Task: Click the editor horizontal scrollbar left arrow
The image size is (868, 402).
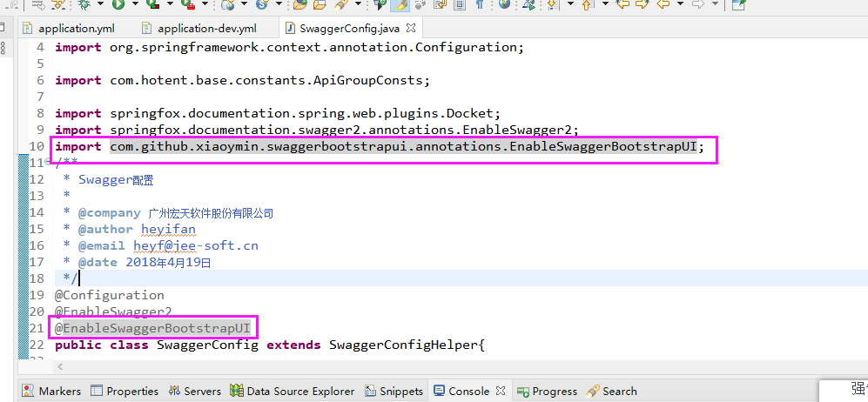Action: (x=60, y=366)
